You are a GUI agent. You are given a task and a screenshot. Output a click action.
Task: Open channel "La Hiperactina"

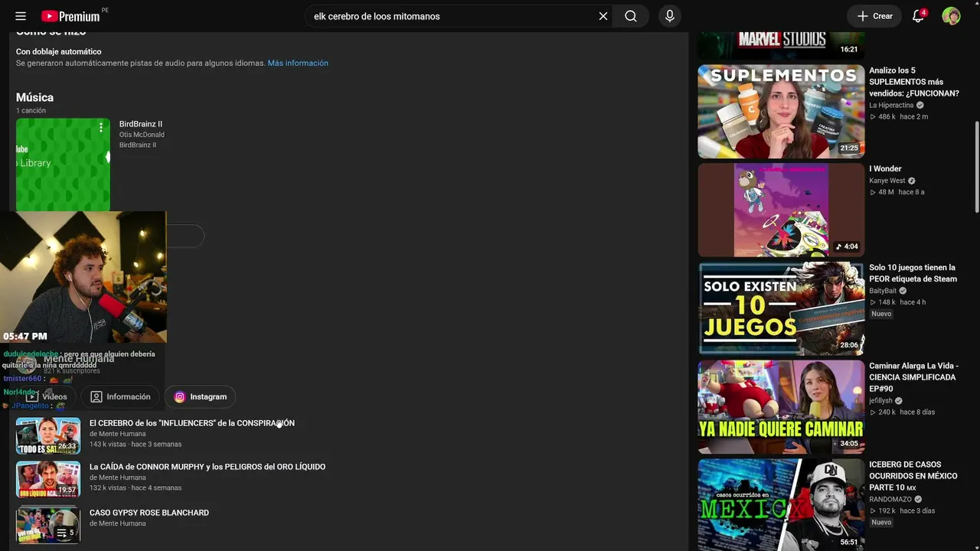(x=891, y=106)
